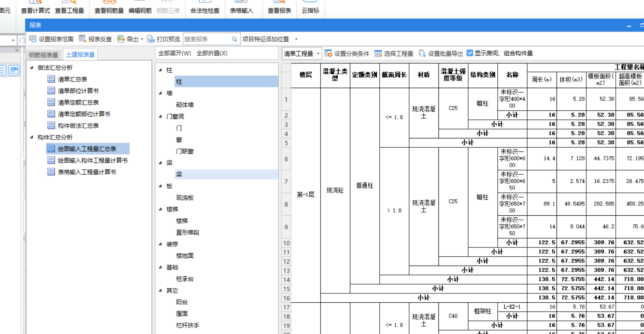This screenshot has height=334, width=644.
Task: Click 查看钢筋量 toolbar button
Action: coord(109,7)
